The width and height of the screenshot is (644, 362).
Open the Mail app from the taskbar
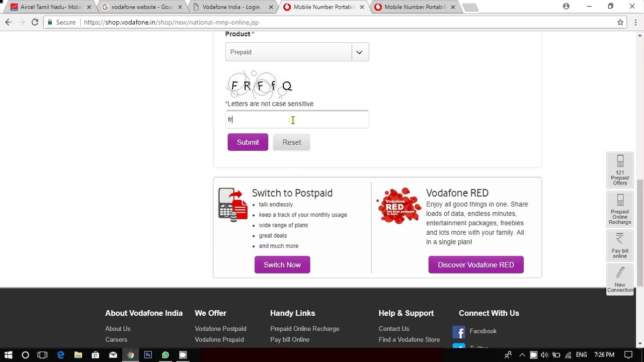coord(113,355)
